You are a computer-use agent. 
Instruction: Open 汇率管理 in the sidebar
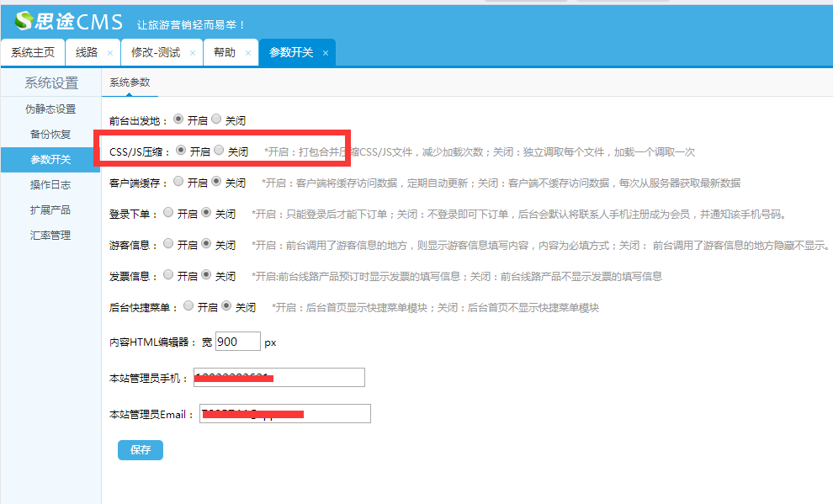pyautogui.click(x=50, y=236)
